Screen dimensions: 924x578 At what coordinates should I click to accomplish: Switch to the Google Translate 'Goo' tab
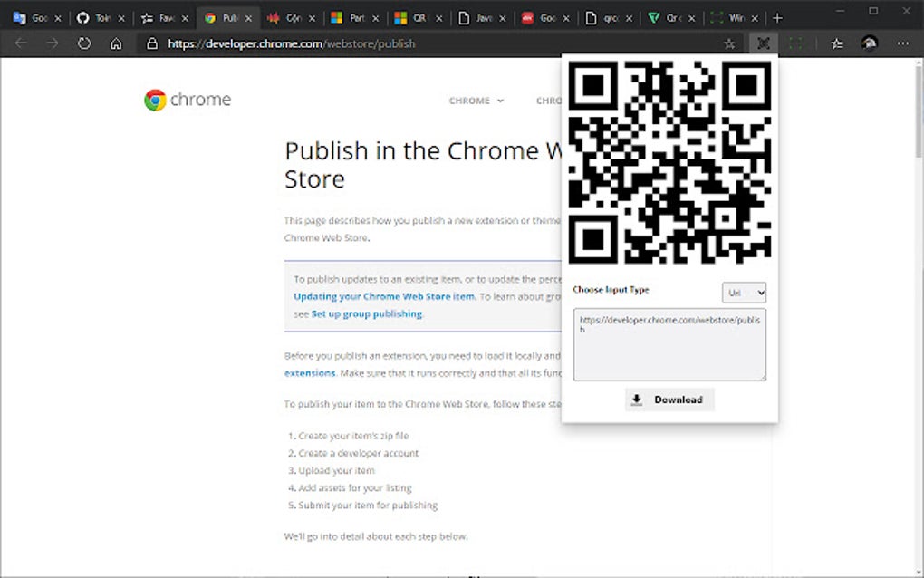pyautogui.click(x=37, y=18)
